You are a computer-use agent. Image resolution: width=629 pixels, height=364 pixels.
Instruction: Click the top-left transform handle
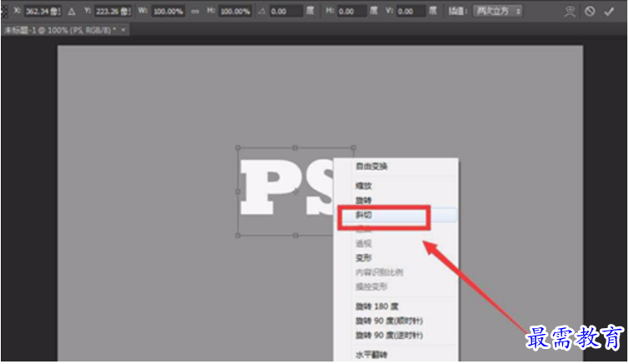238,148
